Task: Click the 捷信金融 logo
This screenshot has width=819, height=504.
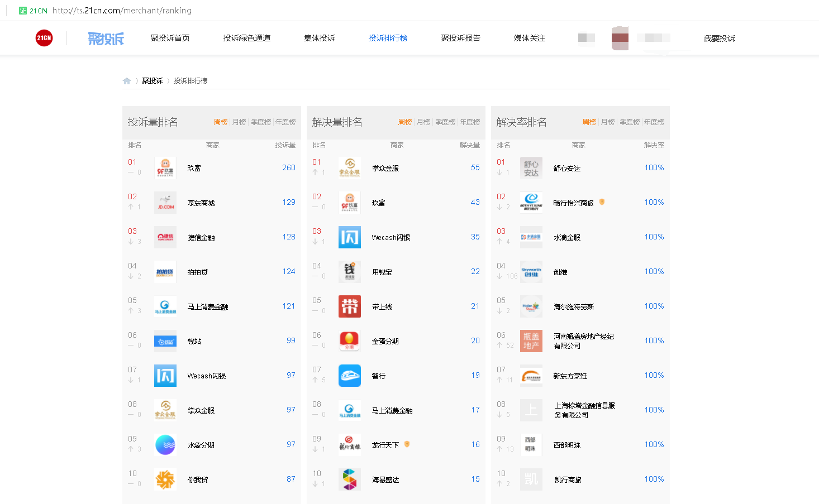Action: [x=165, y=237]
